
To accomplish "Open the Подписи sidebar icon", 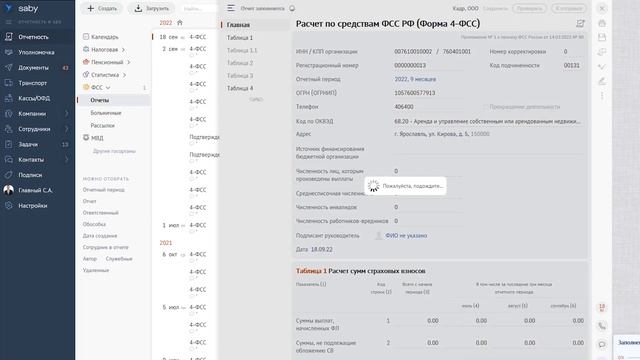I will (9, 175).
